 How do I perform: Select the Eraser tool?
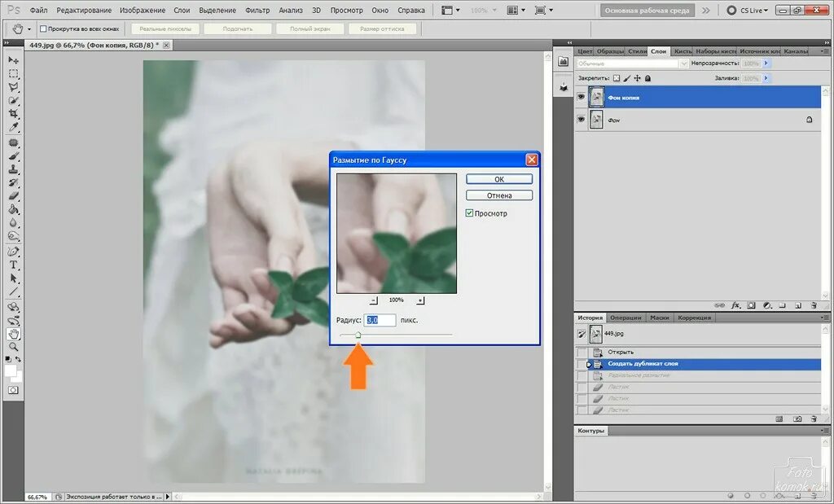13,196
